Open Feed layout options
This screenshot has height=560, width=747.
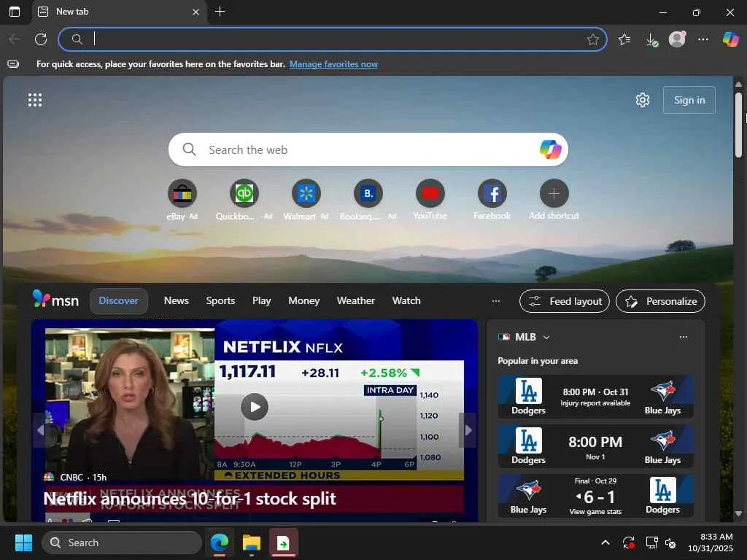[565, 301]
